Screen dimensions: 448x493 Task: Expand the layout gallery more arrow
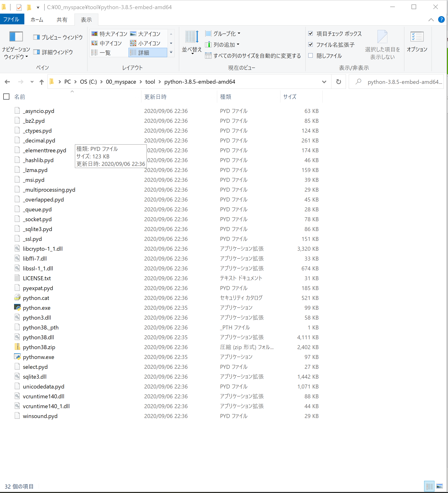[x=171, y=52]
